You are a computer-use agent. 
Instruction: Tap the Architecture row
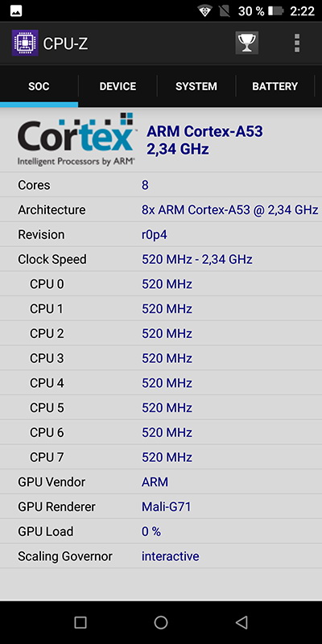point(161,210)
